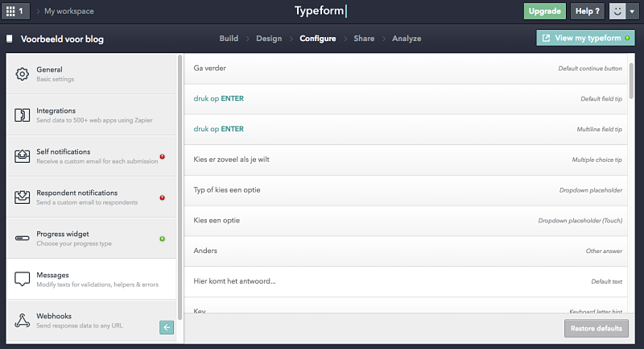The height and width of the screenshot is (349, 644).
Task: Open the Progress widget section
Action: [x=91, y=239]
